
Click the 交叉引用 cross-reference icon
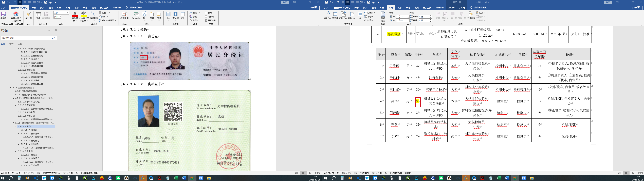tap(124, 15)
